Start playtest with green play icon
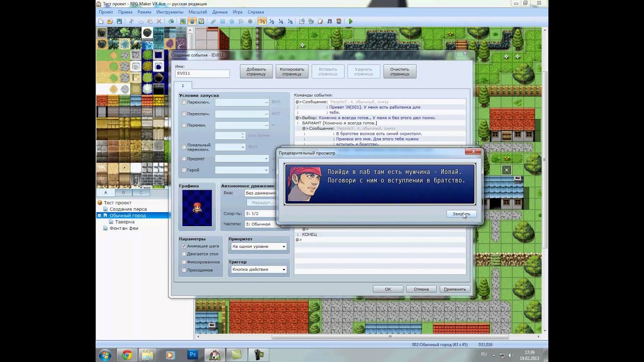Viewport: 644px width, 362px height. [x=351, y=22]
